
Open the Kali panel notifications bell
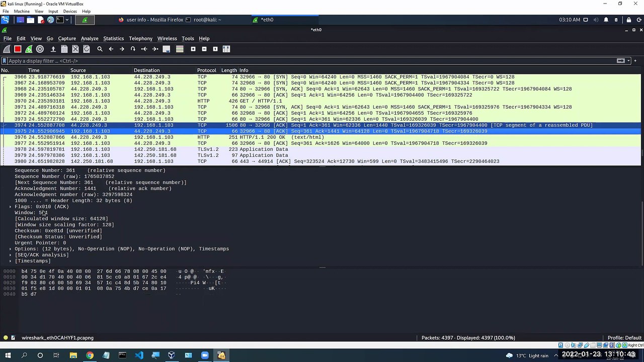pos(606,20)
